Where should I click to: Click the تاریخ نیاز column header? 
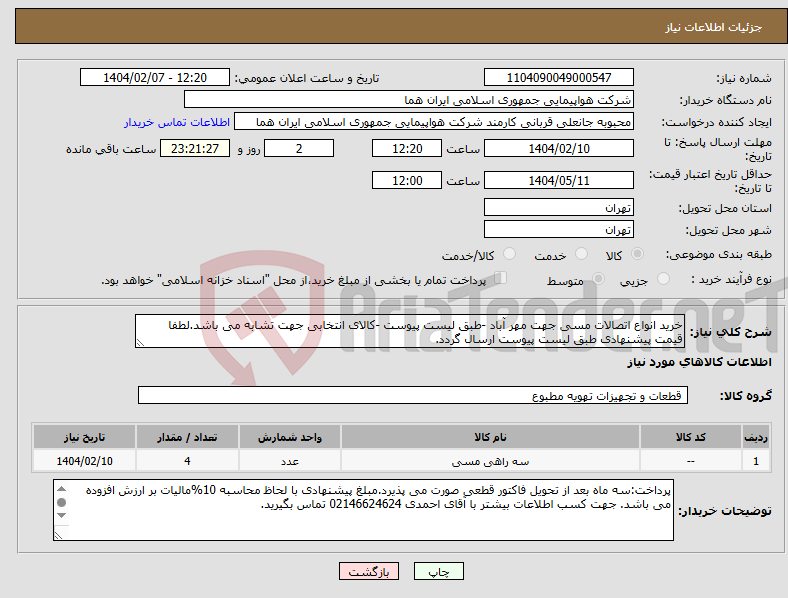tap(84, 437)
